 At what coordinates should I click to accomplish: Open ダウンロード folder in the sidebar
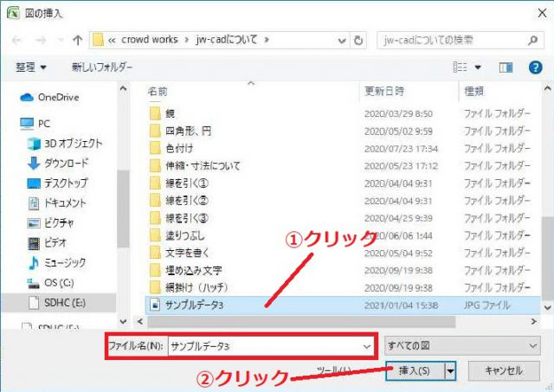click(x=66, y=163)
